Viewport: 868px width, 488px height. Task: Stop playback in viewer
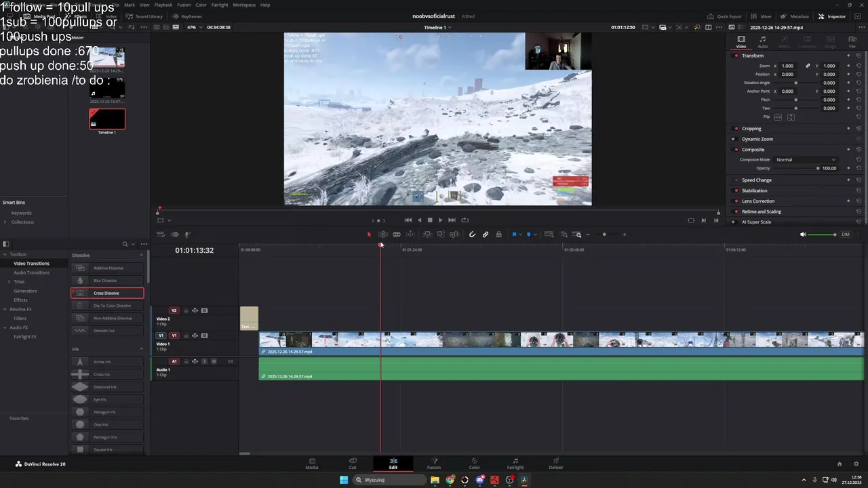pyautogui.click(x=430, y=220)
